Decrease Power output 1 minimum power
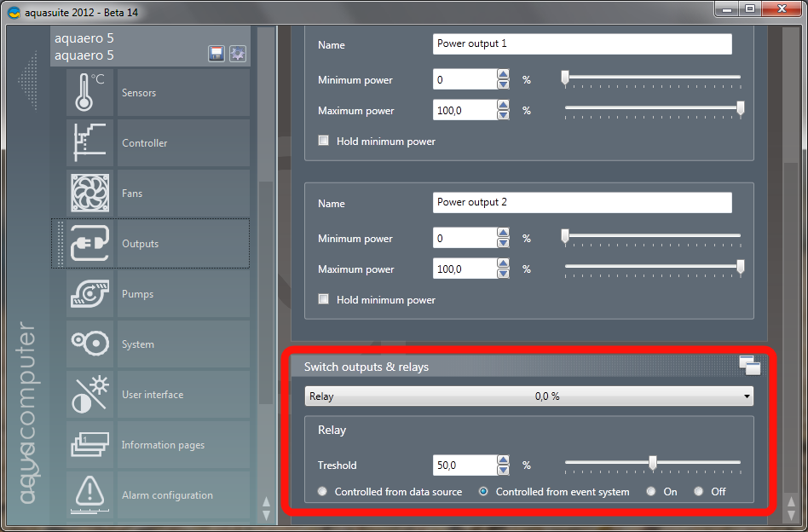Screen dimensions: 808x532 click(x=504, y=84)
